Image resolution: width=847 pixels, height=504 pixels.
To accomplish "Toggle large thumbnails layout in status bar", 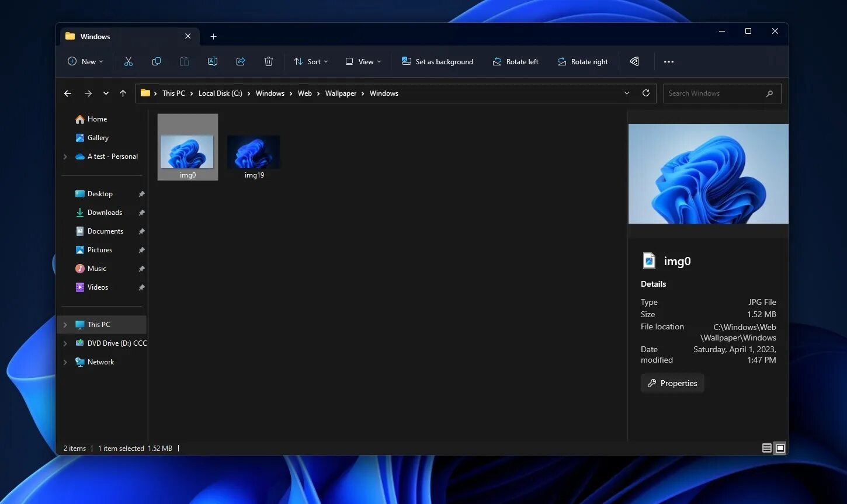I will (780, 448).
